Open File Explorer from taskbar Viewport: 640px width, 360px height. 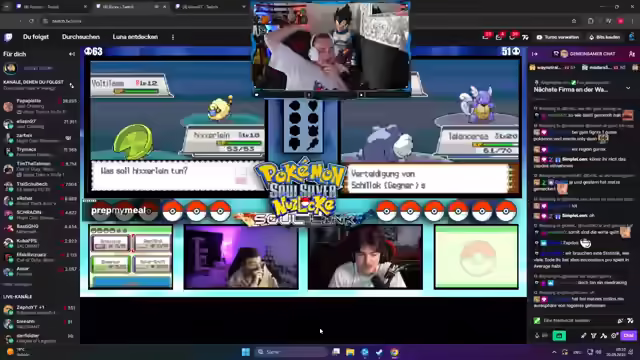pos(350,352)
